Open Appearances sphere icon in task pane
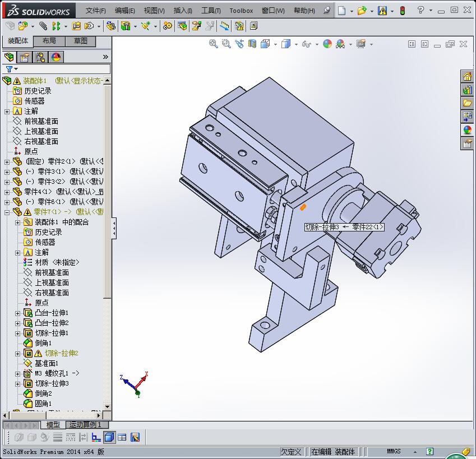Image resolution: width=476 pixels, height=459 pixels. coord(467,130)
